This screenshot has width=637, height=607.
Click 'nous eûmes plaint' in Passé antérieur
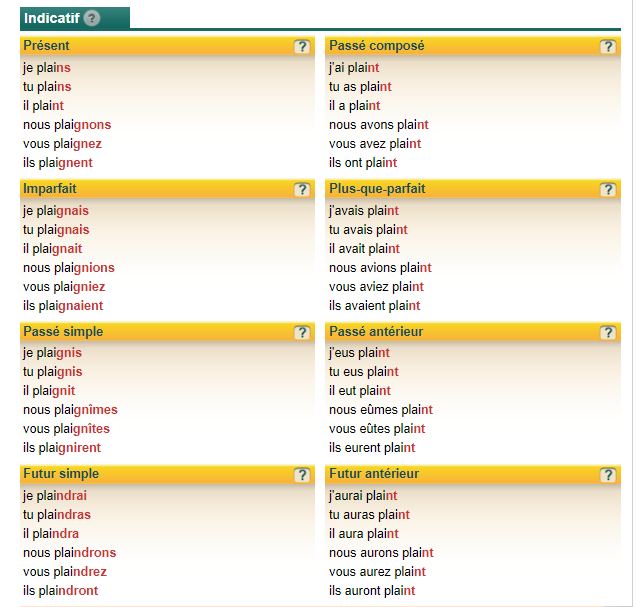pos(381,410)
